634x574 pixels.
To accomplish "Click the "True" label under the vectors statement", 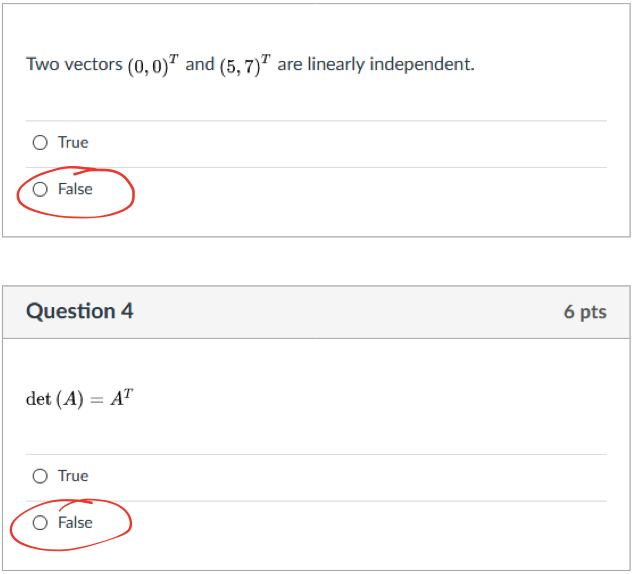I will [x=73, y=143].
